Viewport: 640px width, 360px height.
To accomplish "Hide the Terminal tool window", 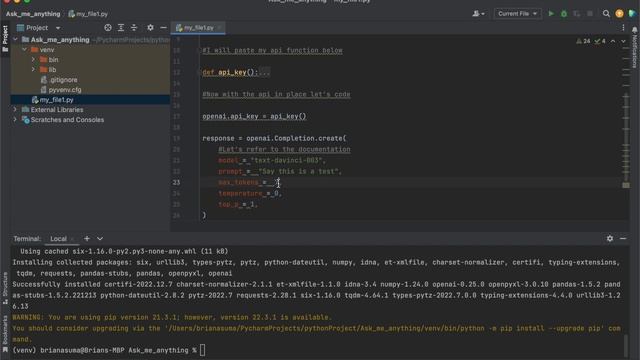I will [x=623, y=238].
